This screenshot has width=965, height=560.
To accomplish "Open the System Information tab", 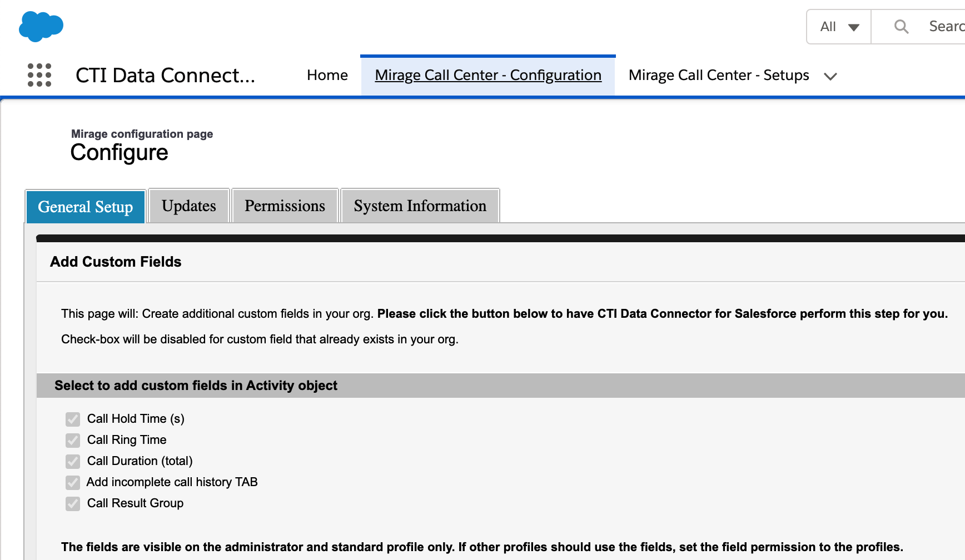I will coord(420,206).
